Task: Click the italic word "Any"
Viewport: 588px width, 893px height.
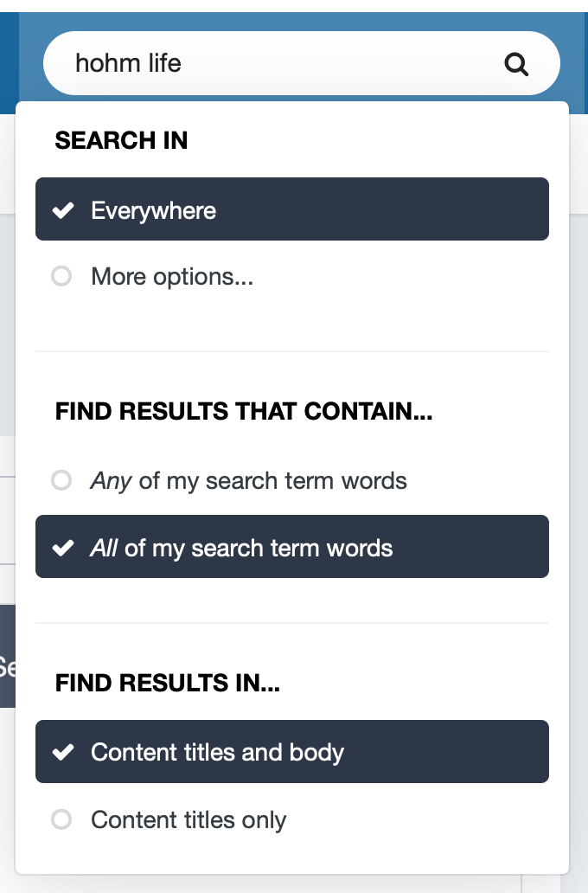Action: point(111,480)
